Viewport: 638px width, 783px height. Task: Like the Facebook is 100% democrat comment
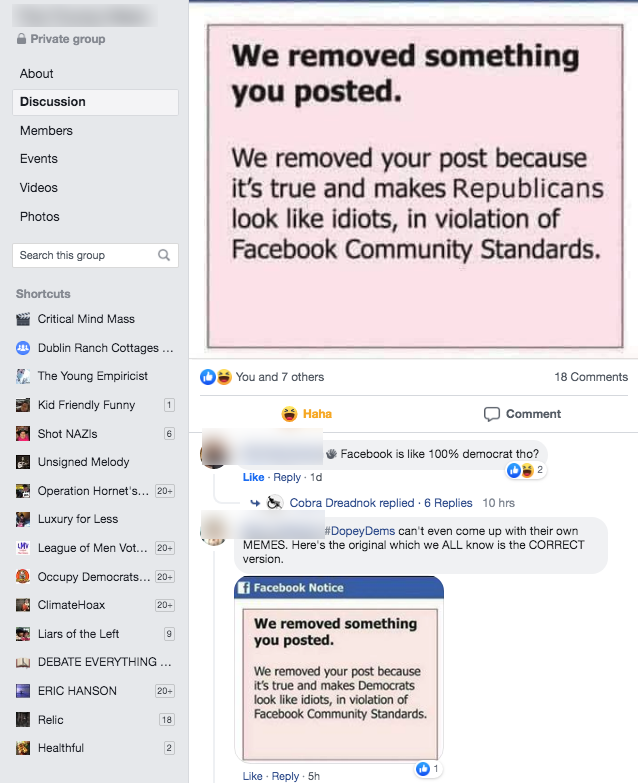coord(253,477)
